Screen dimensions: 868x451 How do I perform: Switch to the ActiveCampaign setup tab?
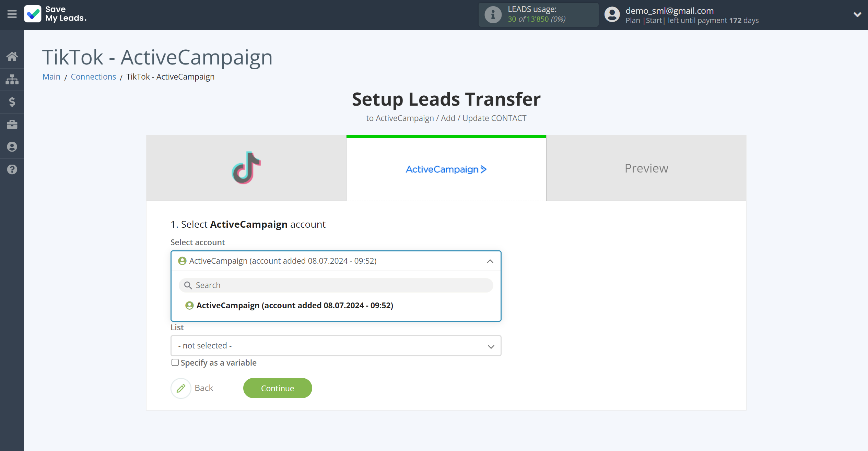click(447, 168)
